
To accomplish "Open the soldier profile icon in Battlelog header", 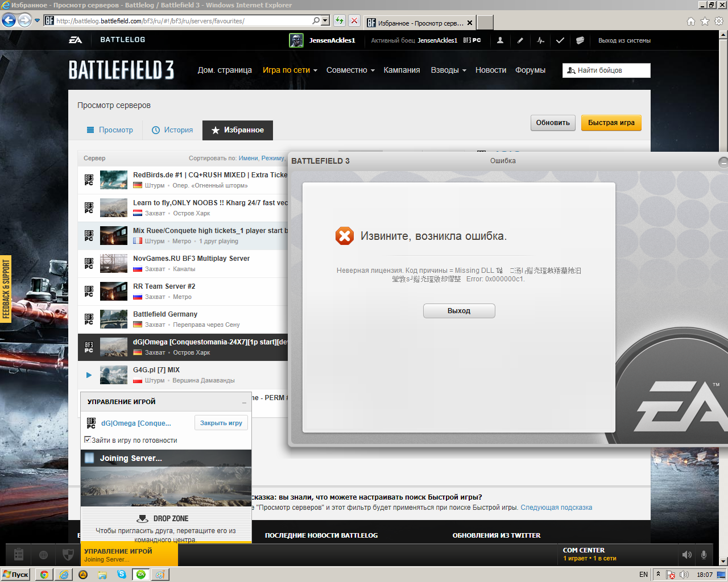I will (x=500, y=40).
